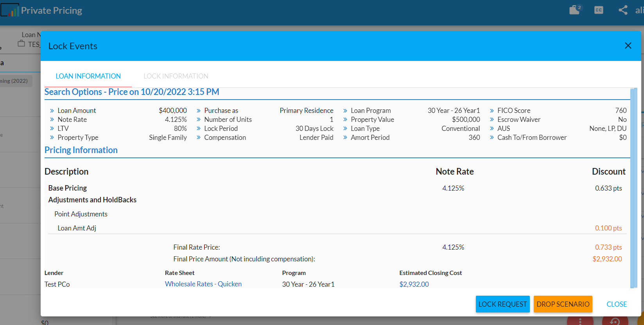This screenshot has width=644, height=325.
Task: Close the Lock Events dialog with X
Action: [x=628, y=46]
